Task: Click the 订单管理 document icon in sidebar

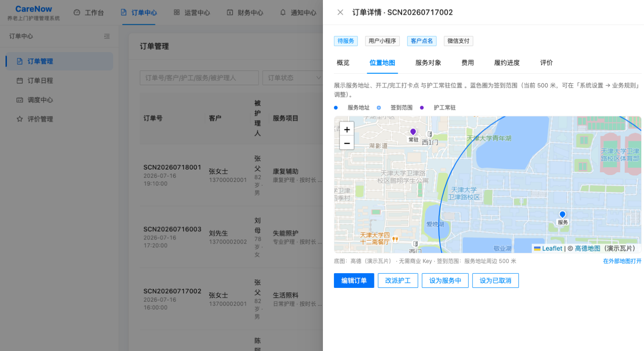Action: click(x=20, y=61)
